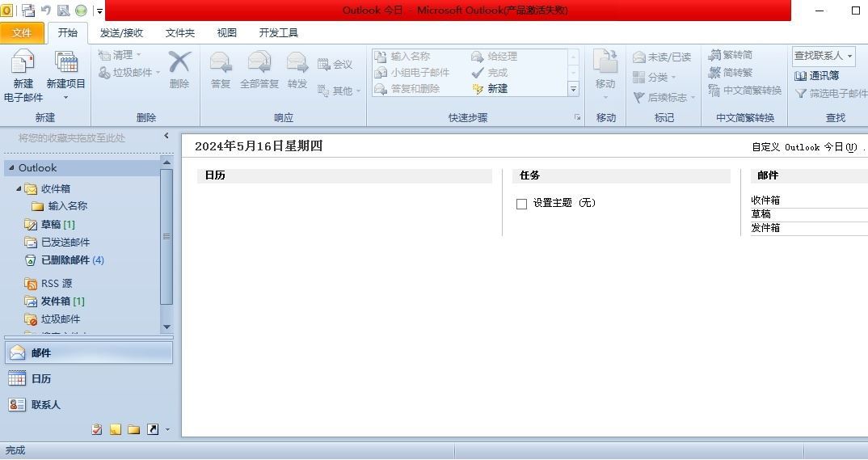868x460 pixels.
Task: Click the Shortcuts icon in bottom bar
Action: tap(152, 429)
